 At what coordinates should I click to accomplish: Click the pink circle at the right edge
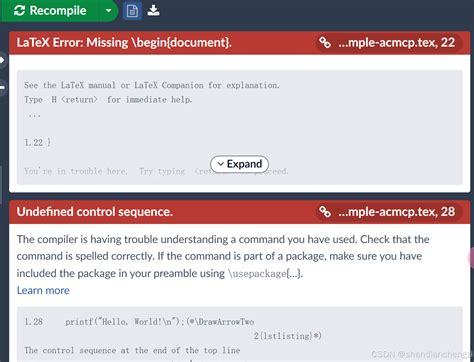coord(471,258)
